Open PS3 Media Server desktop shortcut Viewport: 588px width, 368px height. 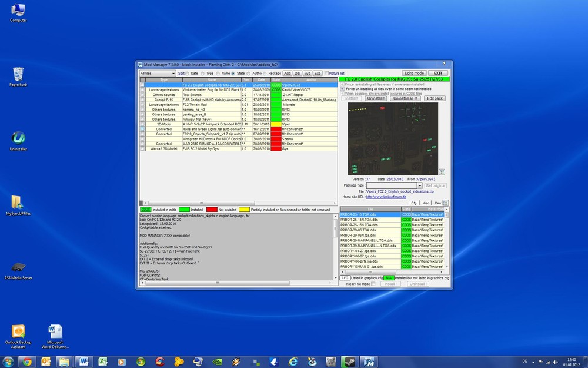tap(18, 268)
